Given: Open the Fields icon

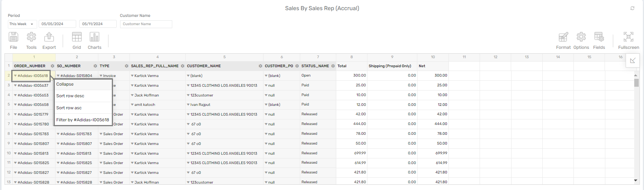Looking at the screenshot, I should tap(599, 37).
